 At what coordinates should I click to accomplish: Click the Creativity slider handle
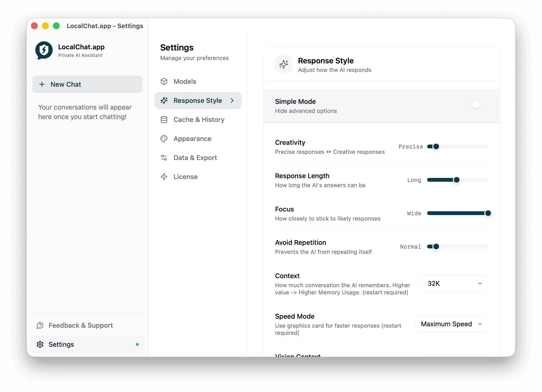[436, 146]
